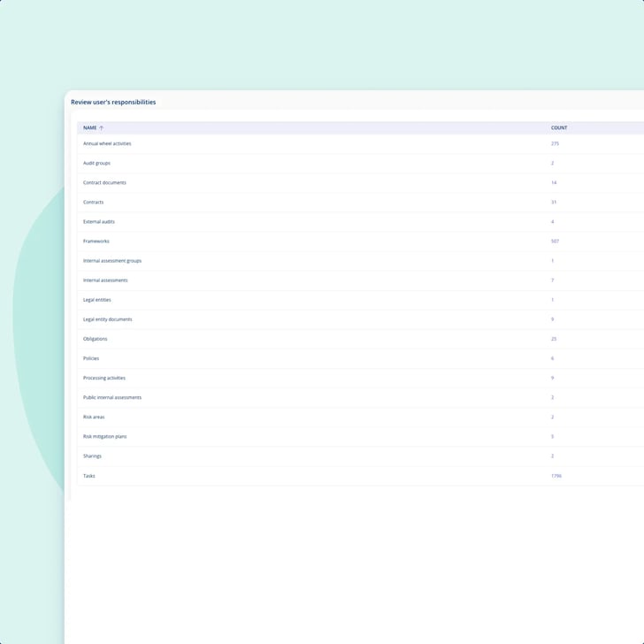Click 'Contract documents' in the list
Screen dimensions: 644x644
[104, 183]
